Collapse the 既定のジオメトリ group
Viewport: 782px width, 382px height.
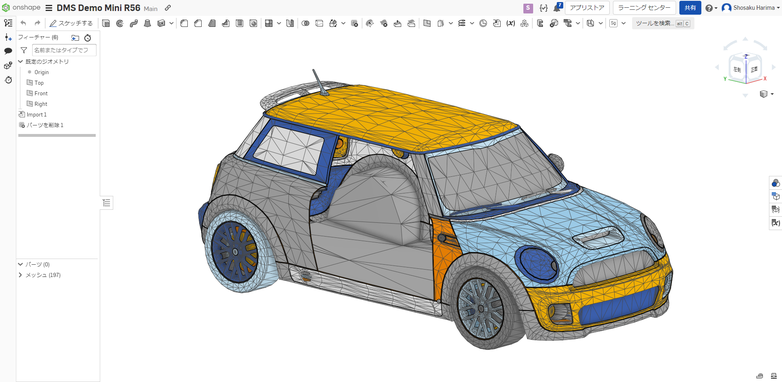click(21, 62)
